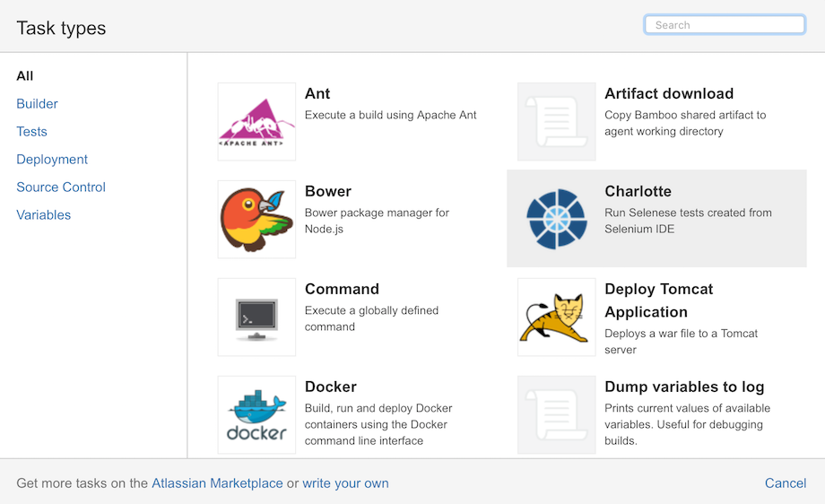Select the Deploy Tomcat cat icon
The image size is (825, 504).
[x=557, y=317]
